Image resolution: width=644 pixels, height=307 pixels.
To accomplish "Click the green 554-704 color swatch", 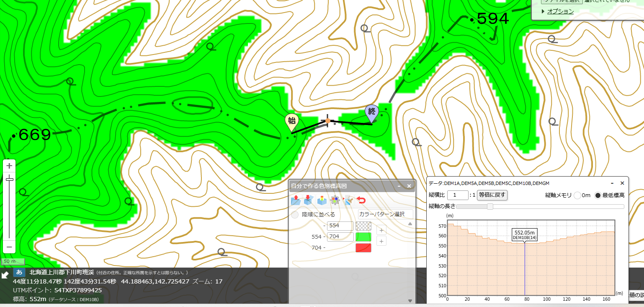I will click(x=363, y=237).
